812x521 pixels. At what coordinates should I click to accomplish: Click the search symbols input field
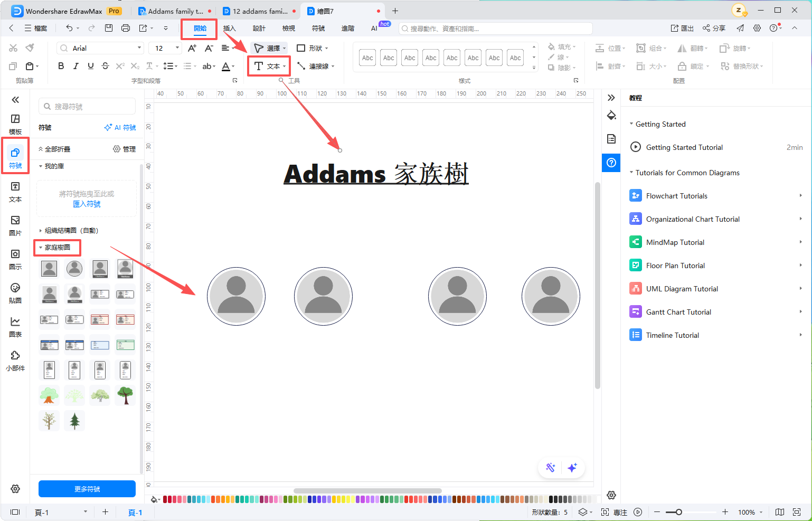[87, 106]
